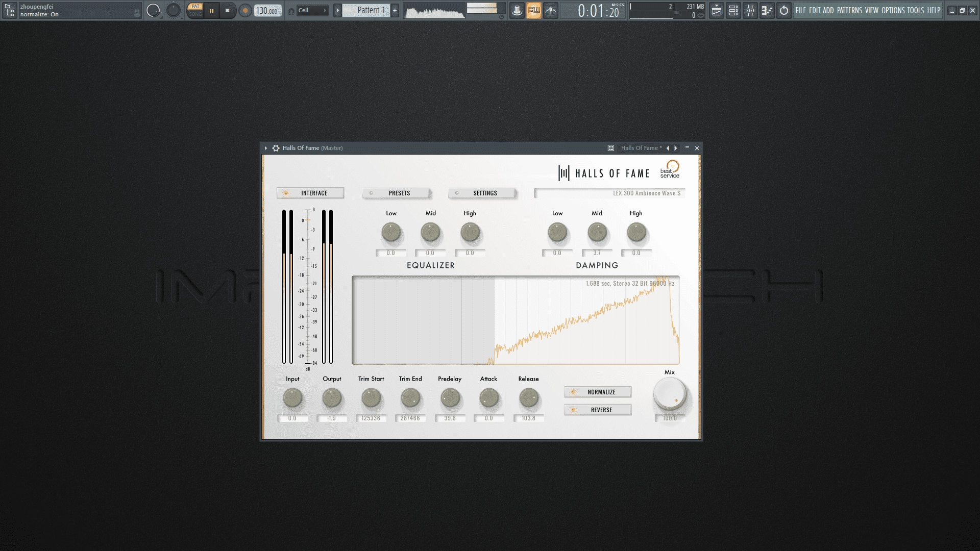980x551 pixels.
Task: Click the impulse response waveform display
Action: coord(516,320)
